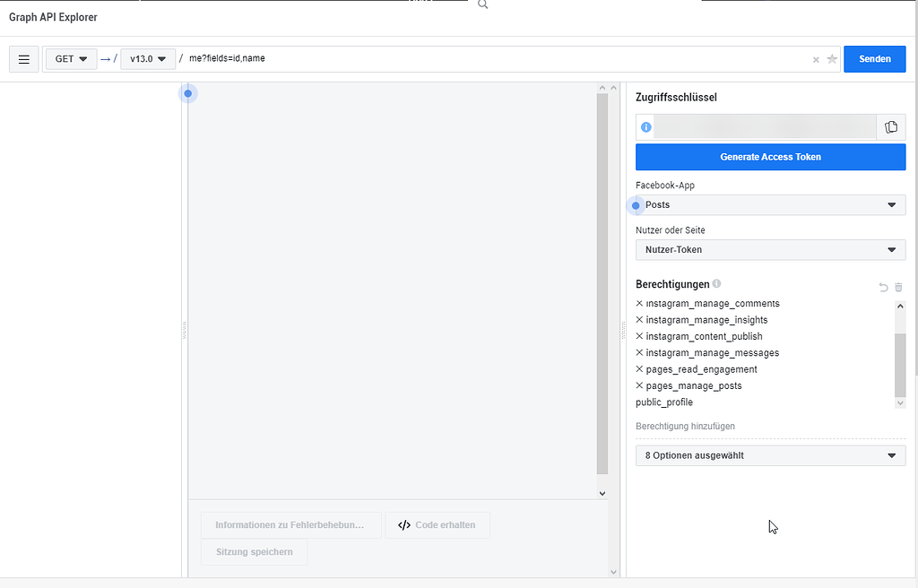Screen dimensions: 918x588
Task: Click the 'Code erhalten' button
Action: pyautogui.click(x=437, y=524)
